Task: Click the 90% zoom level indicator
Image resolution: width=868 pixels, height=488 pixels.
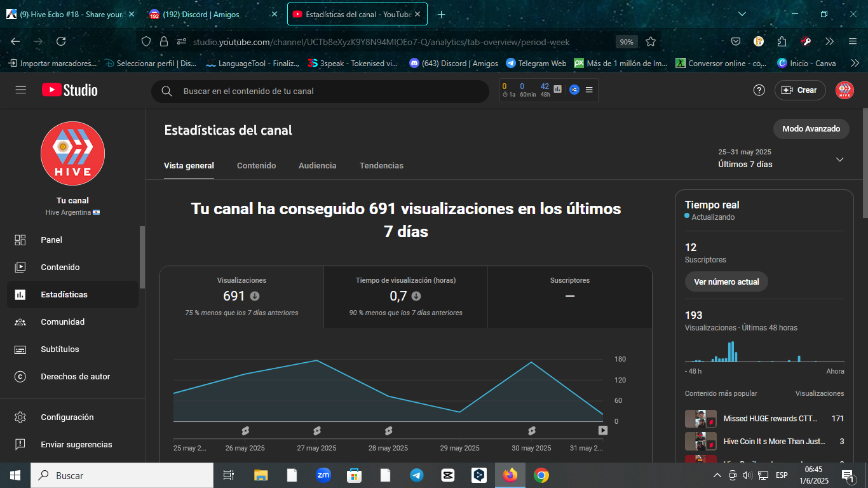Action: click(x=627, y=42)
